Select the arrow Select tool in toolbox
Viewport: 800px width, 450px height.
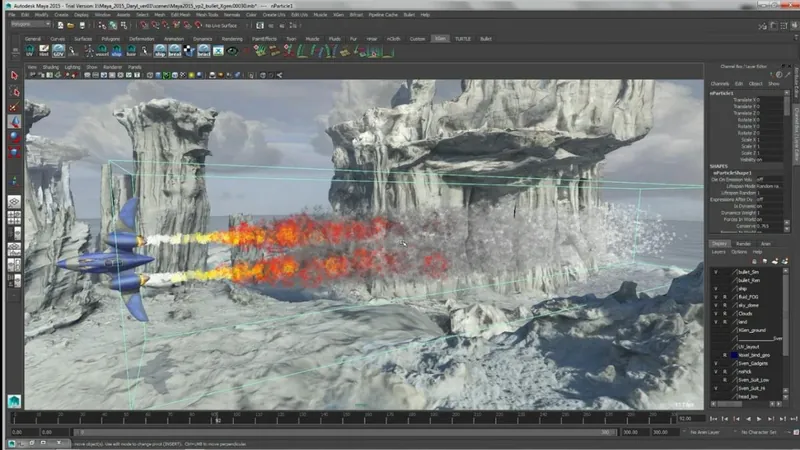pos(14,76)
